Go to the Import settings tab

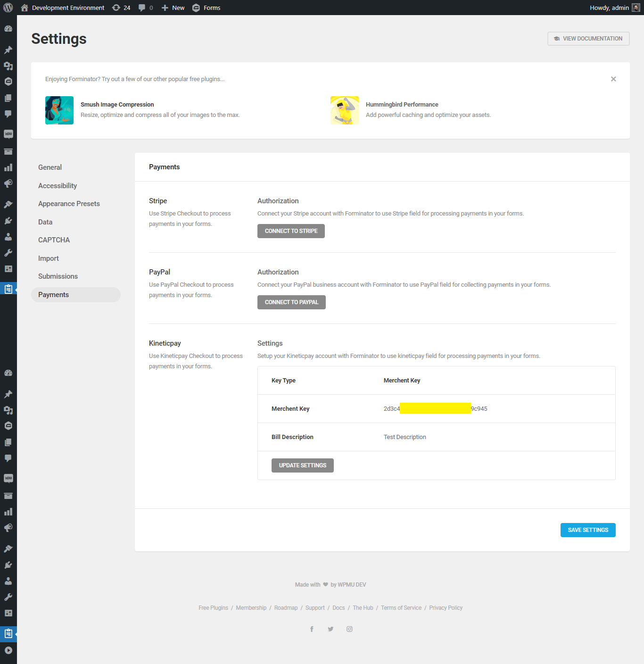click(49, 258)
